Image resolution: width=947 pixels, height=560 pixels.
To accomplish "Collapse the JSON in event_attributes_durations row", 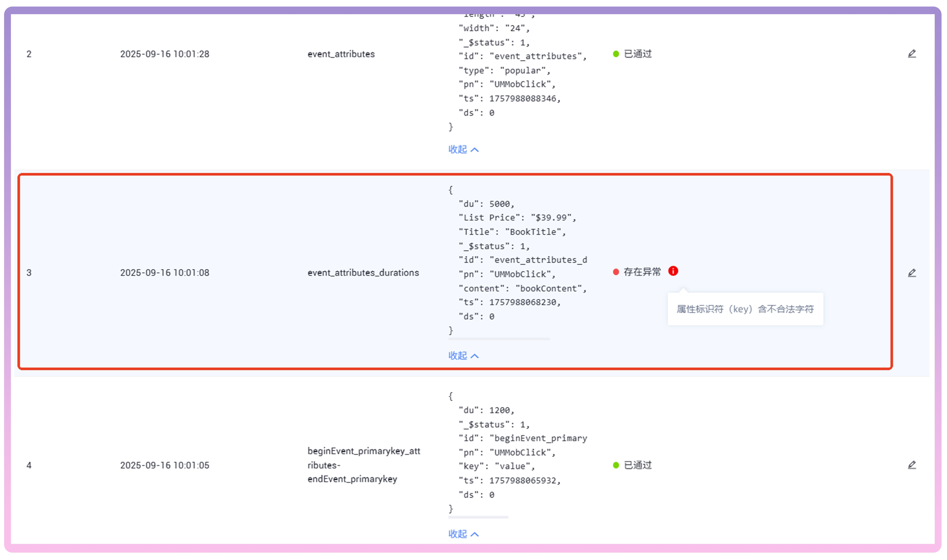I will pyautogui.click(x=463, y=356).
